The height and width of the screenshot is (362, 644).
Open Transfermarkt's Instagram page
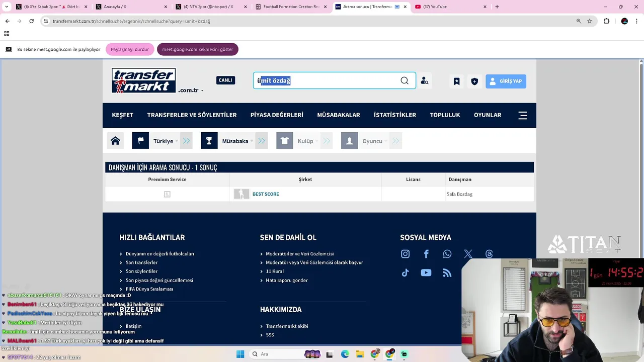coord(405,254)
